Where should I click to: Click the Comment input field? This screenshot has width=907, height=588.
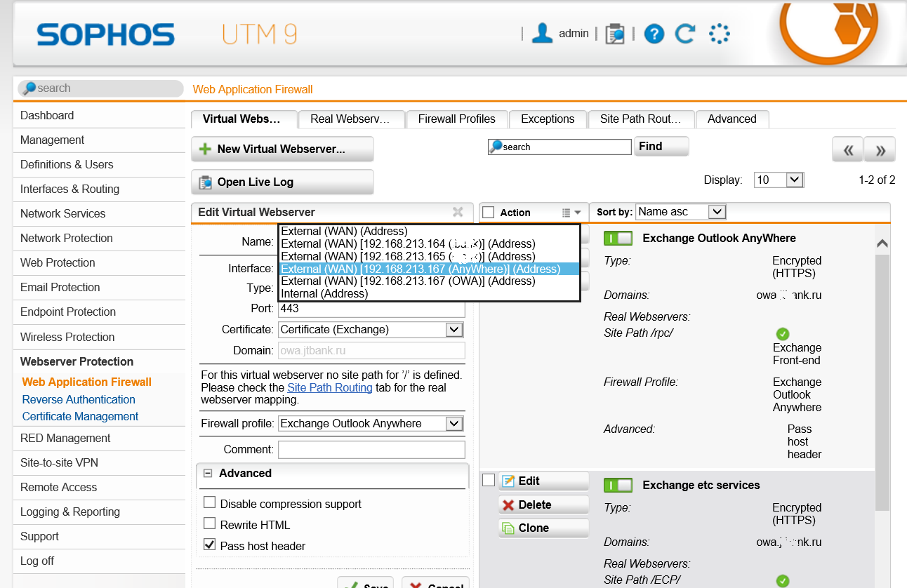pyautogui.click(x=371, y=450)
